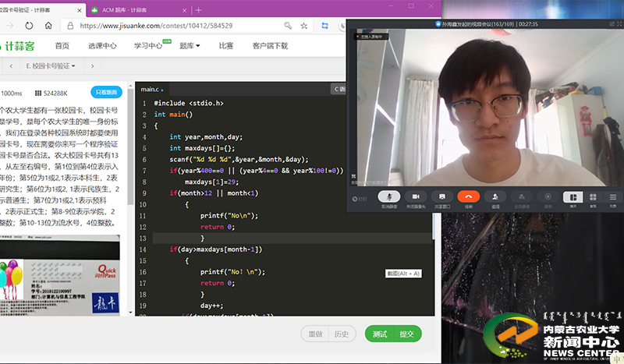Image resolution: width=624 pixels, height=364 pixels.
Task: Hang up the meeting call
Action: 469,197
